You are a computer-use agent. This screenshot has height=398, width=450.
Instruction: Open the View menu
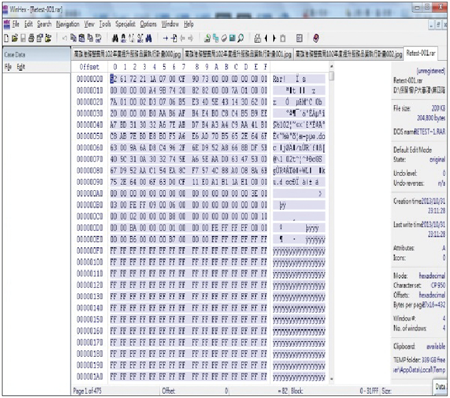(89, 24)
